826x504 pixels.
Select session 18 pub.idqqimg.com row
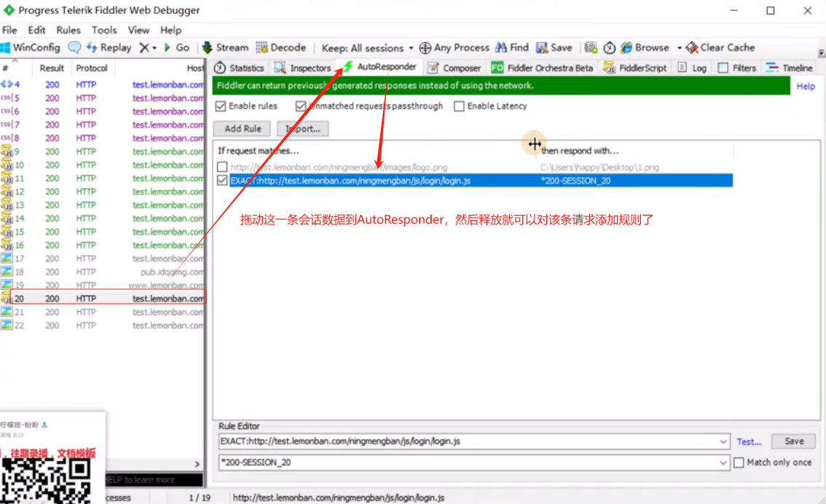click(102, 272)
